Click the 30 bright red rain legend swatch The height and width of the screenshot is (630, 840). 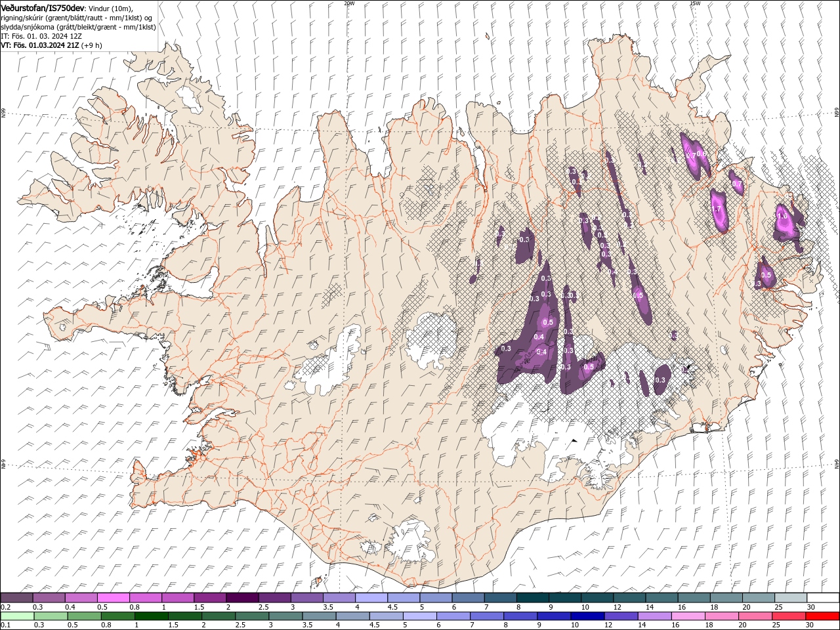822,616
